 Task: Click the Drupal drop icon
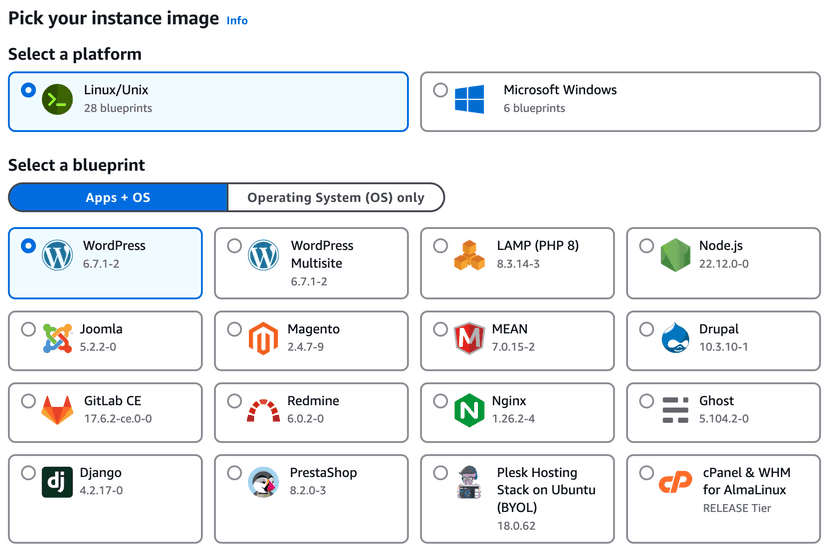(675, 337)
